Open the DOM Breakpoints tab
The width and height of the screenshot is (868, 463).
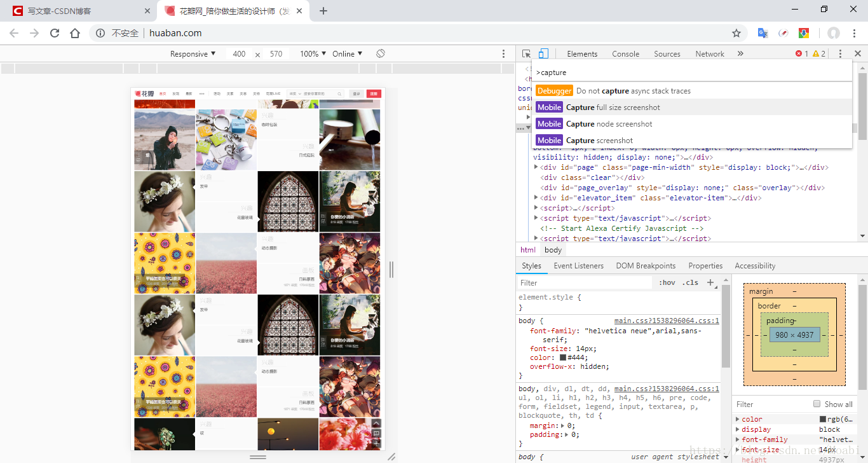646,266
